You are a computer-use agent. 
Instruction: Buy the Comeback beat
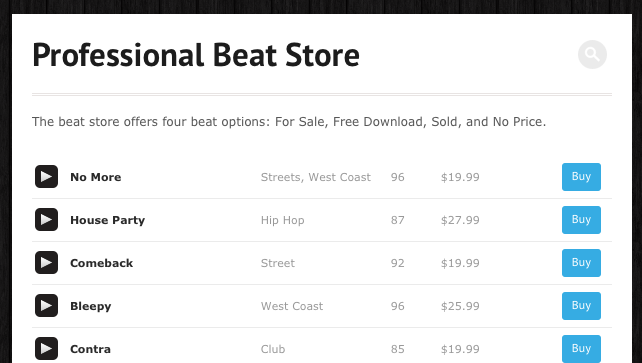pos(581,263)
